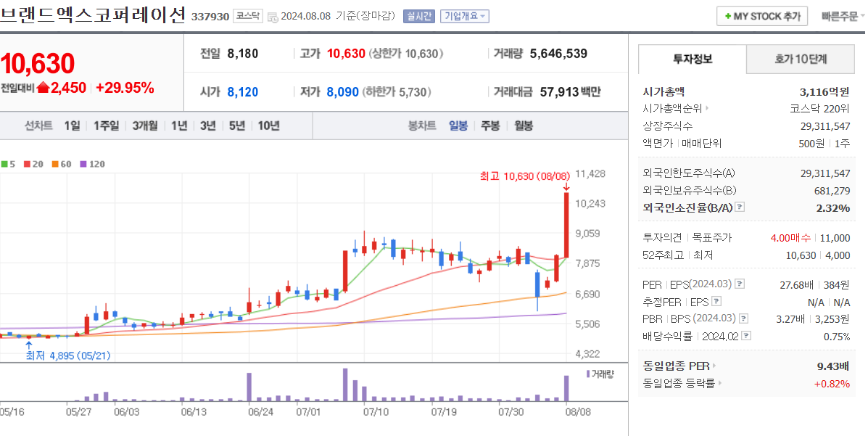
Task: Click 거래대금 57,913 백만 value
Action: pyautogui.click(x=570, y=92)
